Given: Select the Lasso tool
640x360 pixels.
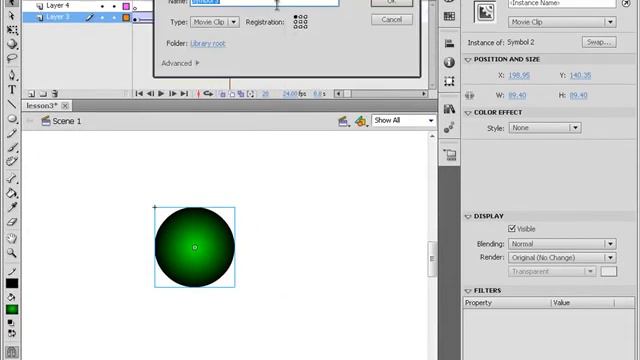Looking at the screenshot, I should [x=12, y=58].
